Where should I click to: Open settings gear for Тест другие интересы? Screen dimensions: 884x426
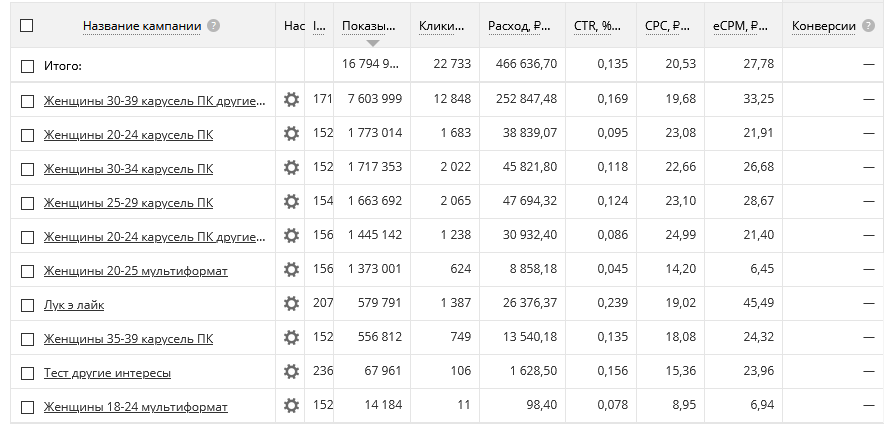pos(291,372)
